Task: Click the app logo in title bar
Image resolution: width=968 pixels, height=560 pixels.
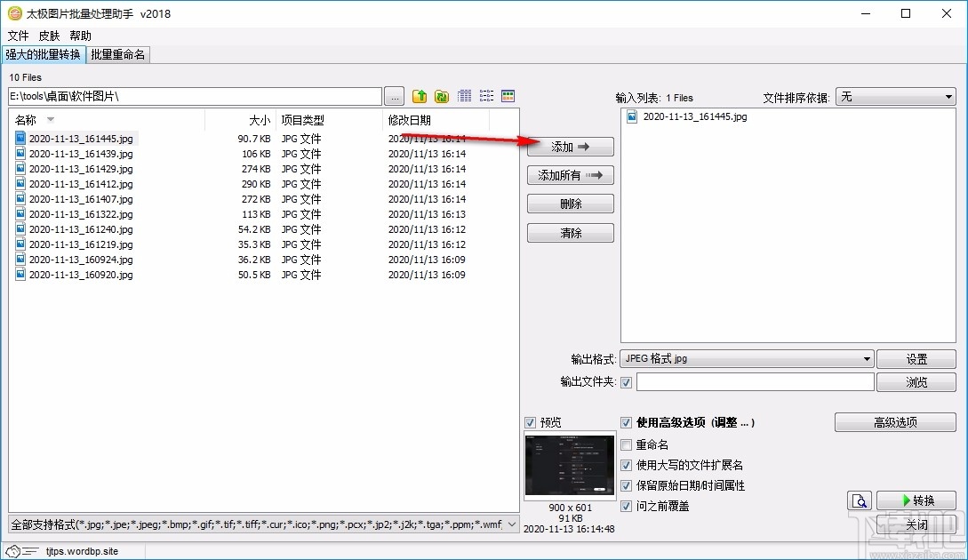Action: 14,13
